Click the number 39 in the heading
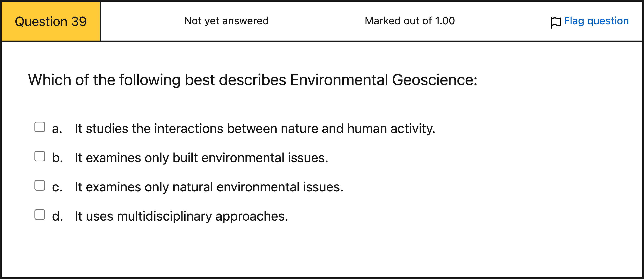This screenshot has width=644, height=279. tap(79, 21)
